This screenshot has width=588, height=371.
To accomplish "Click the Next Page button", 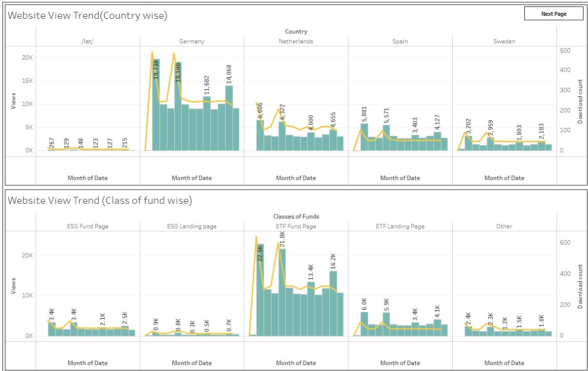I will click(x=553, y=14).
